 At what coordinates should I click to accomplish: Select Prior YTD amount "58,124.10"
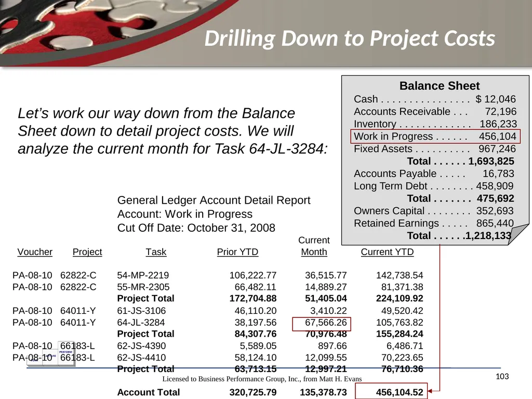coord(256,357)
